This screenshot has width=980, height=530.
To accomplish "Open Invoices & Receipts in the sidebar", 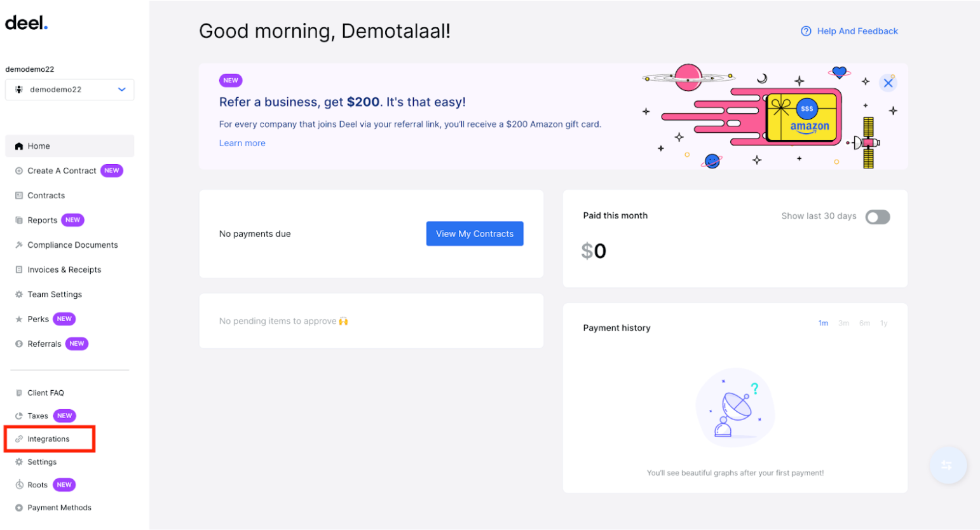I will tap(64, 270).
